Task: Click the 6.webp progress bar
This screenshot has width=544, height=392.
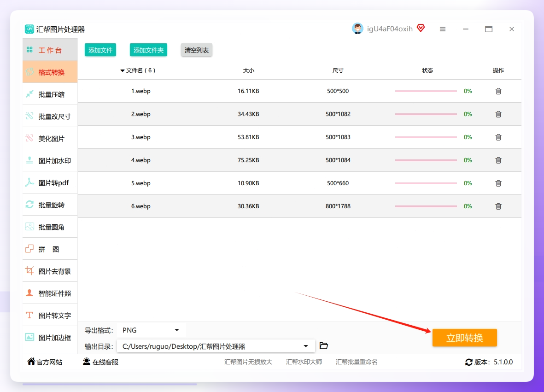Action: (426, 206)
